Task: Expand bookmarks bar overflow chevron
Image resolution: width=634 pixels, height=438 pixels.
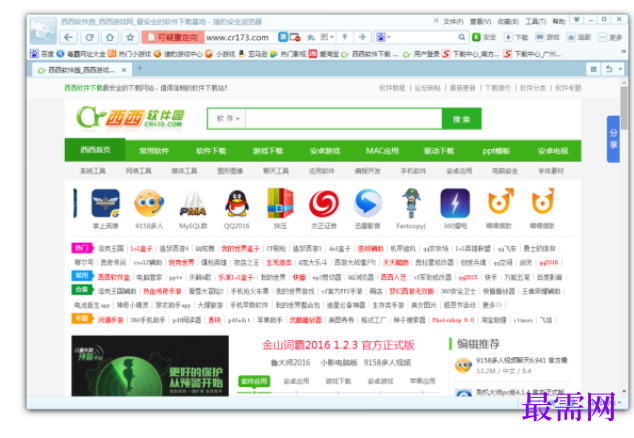Action: (623, 52)
